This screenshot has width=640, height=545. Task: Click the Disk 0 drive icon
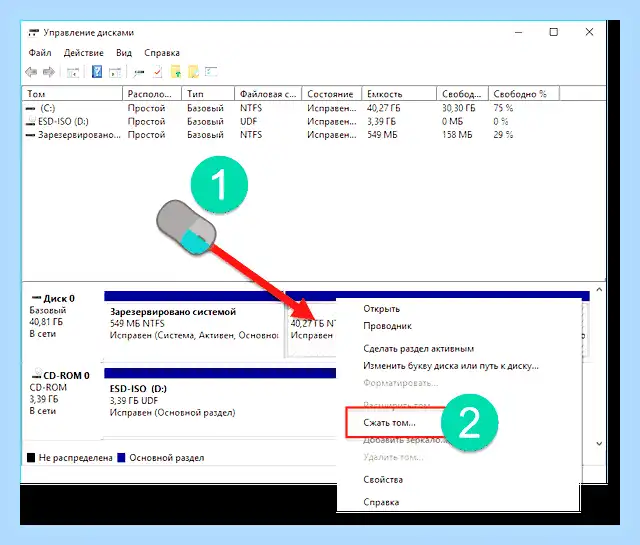(x=36, y=298)
